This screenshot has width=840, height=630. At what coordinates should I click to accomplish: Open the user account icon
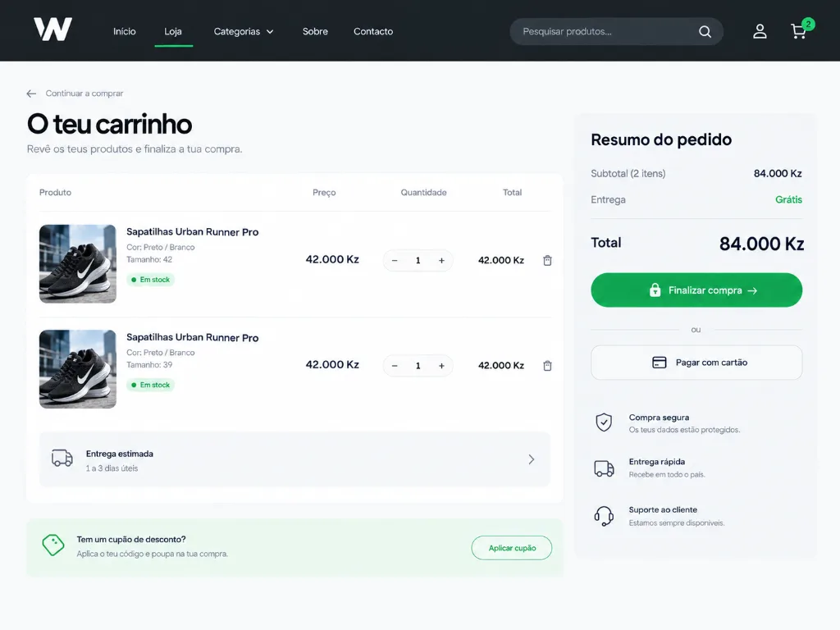(760, 32)
